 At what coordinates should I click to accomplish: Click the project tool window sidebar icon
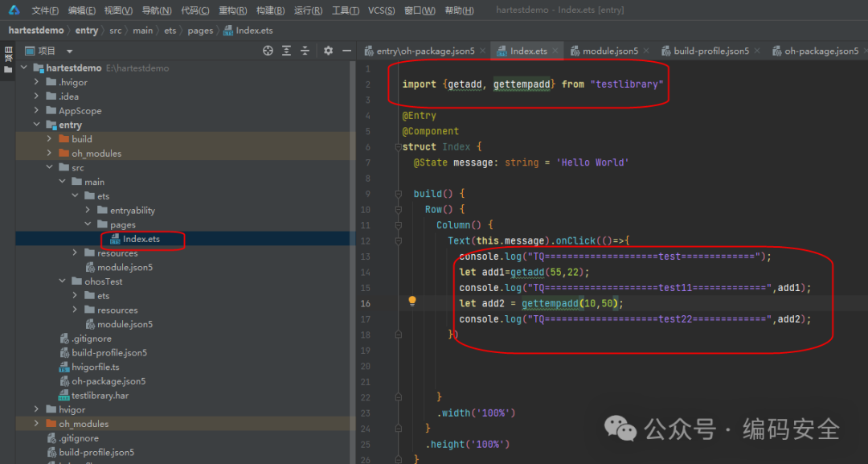[x=8, y=61]
